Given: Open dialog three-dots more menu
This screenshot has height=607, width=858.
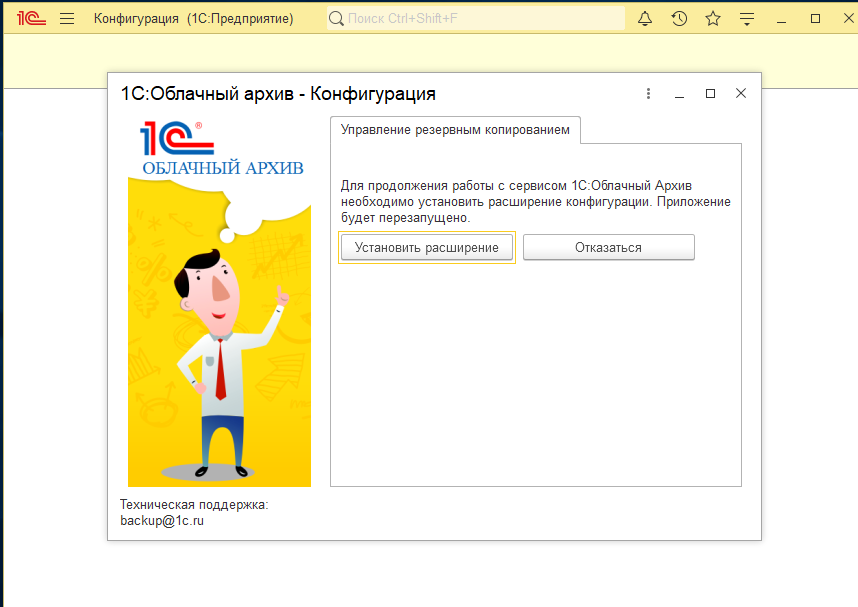Looking at the screenshot, I should coord(648,94).
